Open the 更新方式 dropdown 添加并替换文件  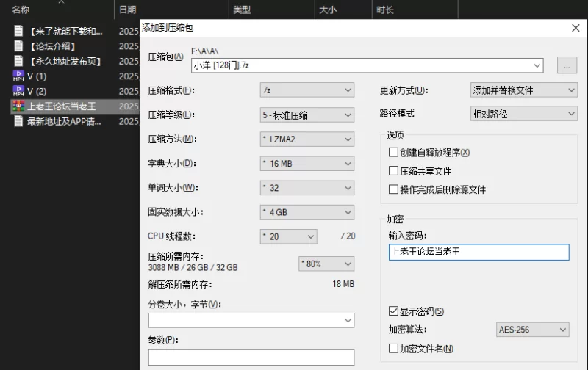click(x=524, y=90)
